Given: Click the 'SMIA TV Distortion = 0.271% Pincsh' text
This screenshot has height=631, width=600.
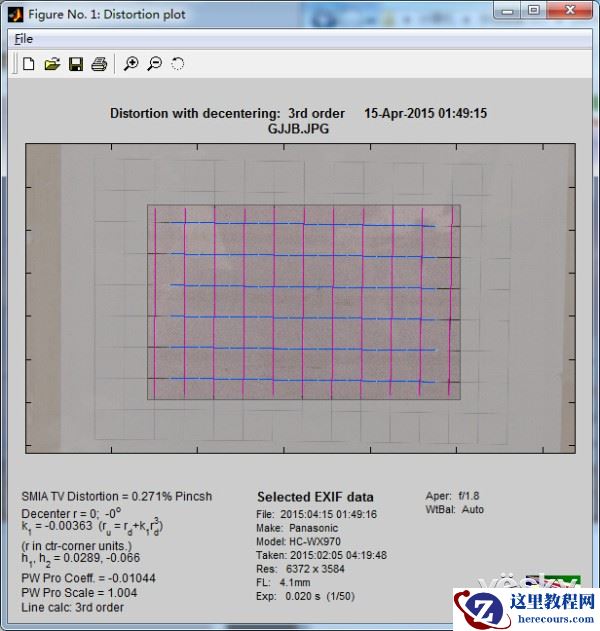Looking at the screenshot, I should [117, 497].
